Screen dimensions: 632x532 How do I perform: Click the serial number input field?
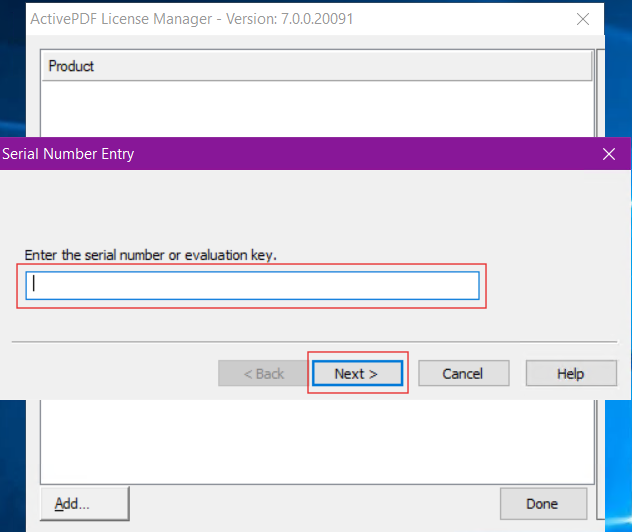(252, 285)
